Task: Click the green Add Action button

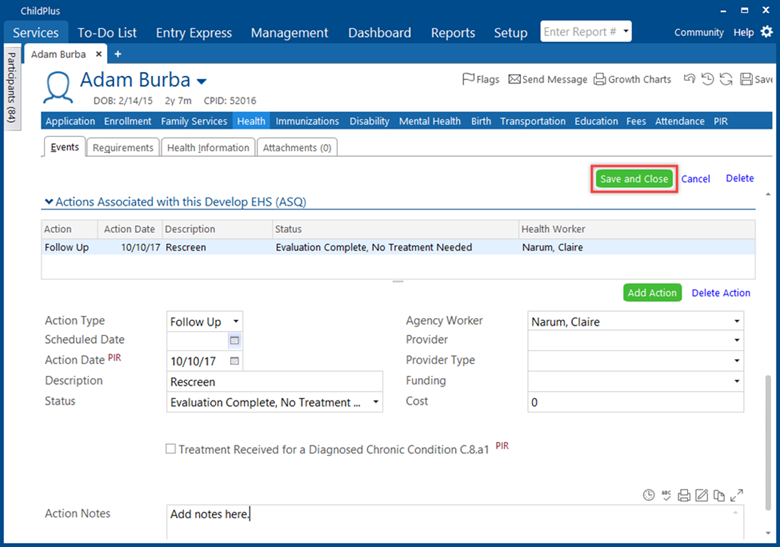Action: (652, 293)
